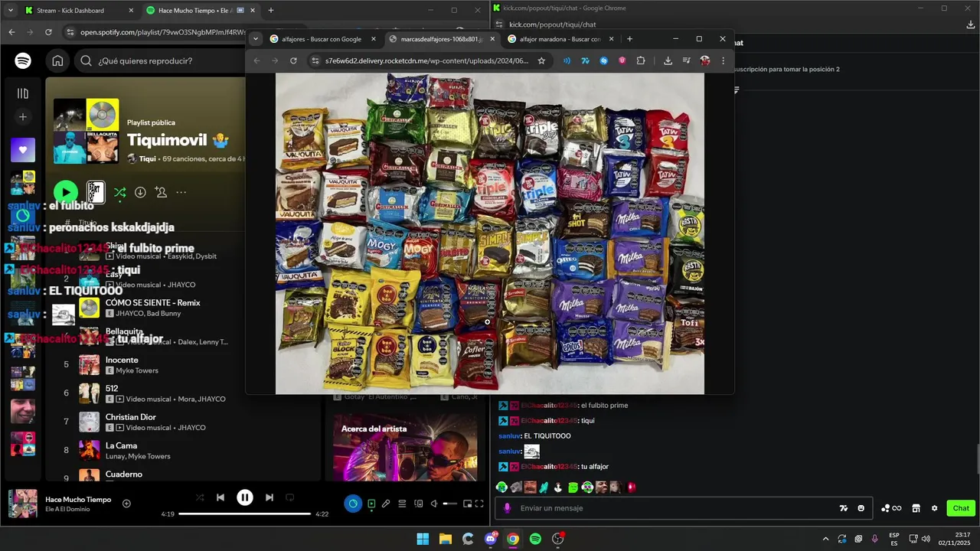
Task: Switch to alfajor maradona tab
Action: (560, 39)
